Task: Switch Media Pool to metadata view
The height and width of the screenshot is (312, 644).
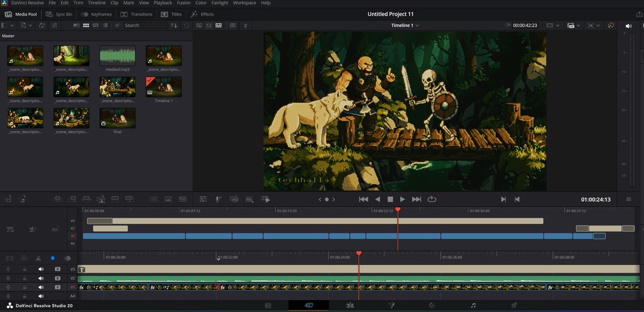Action: pos(77,25)
